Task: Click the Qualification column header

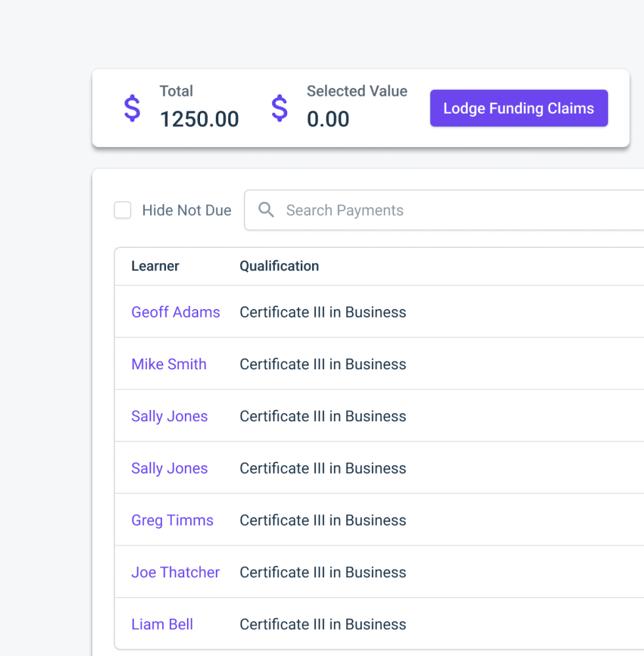Action: pos(279,266)
